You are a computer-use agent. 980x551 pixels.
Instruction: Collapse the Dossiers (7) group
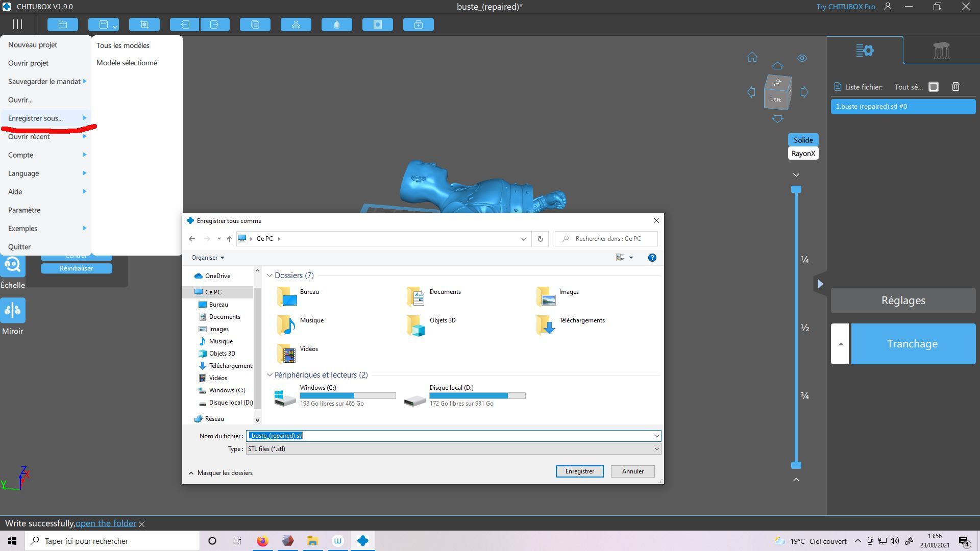coord(269,275)
